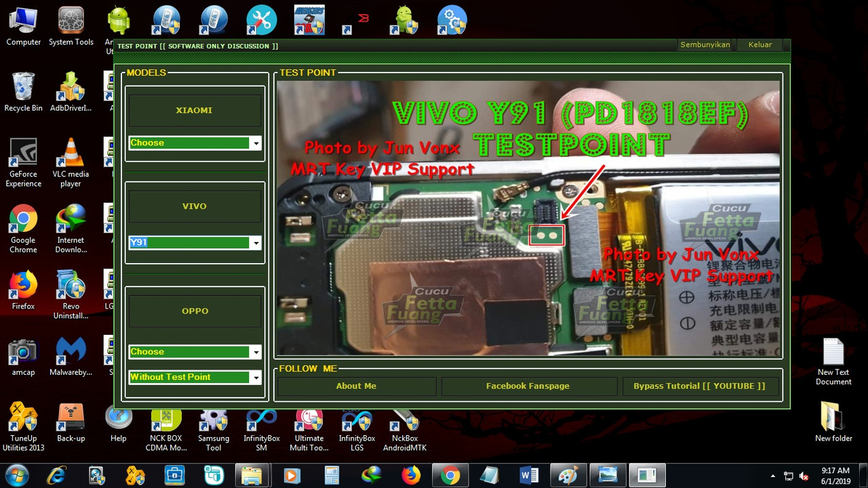The height and width of the screenshot is (488, 868).
Task: Open the About Me button
Action: [x=357, y=386]
